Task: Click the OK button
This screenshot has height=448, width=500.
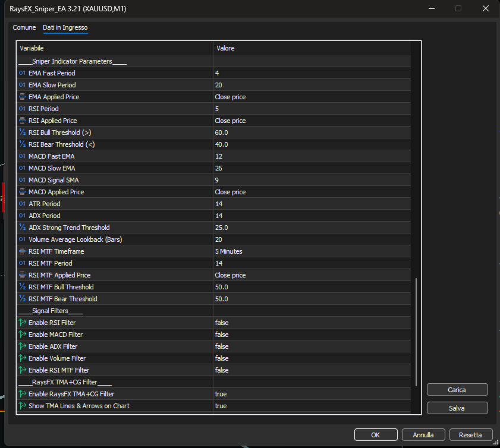Action: point(376,434)
